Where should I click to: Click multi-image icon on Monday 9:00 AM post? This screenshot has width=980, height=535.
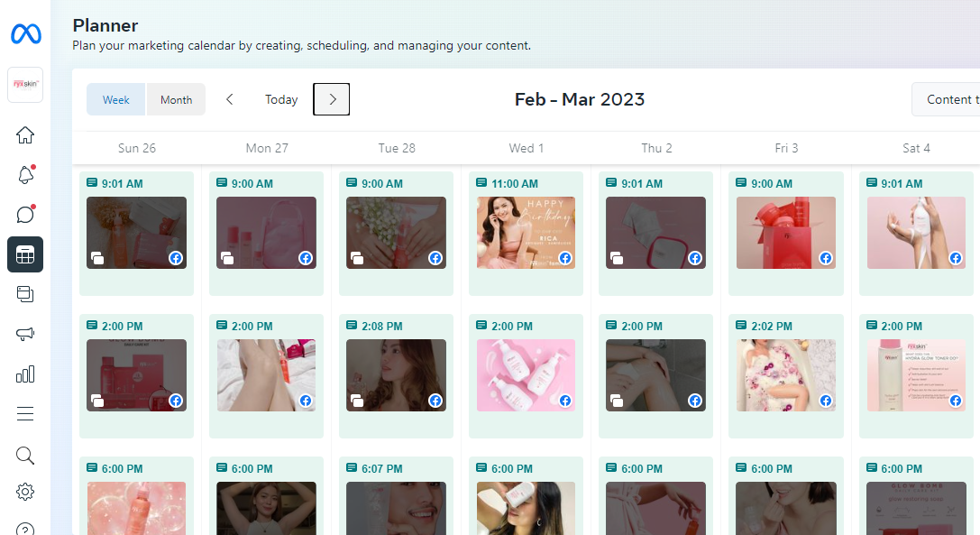pyautogui.click(x=227, y=258)
